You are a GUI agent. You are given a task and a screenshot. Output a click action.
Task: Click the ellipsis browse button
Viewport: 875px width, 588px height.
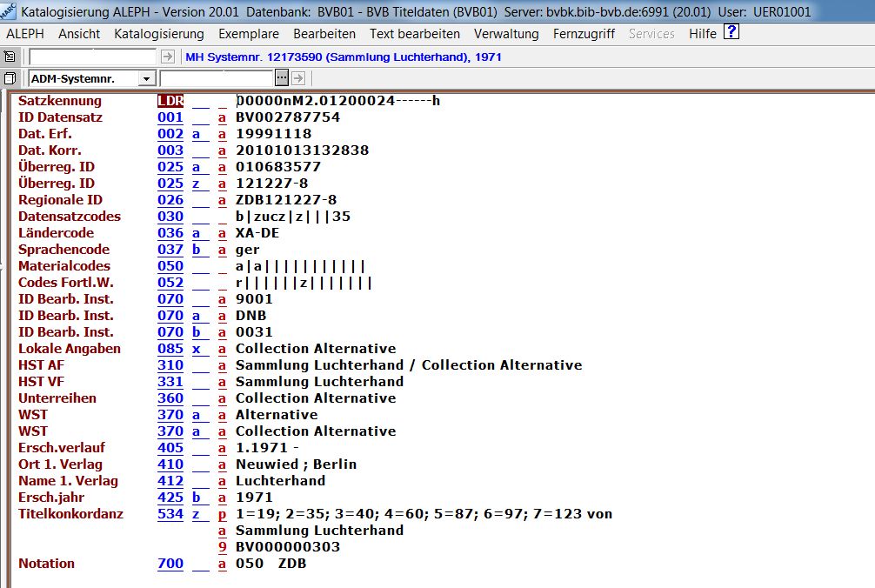point(281,78)
